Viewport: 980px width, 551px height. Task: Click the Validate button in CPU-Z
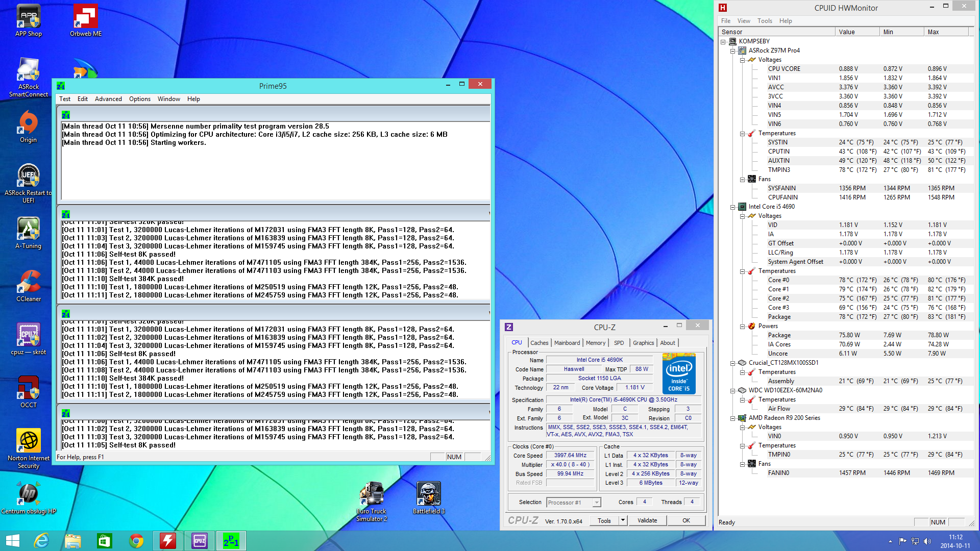[x=647, y=520]
